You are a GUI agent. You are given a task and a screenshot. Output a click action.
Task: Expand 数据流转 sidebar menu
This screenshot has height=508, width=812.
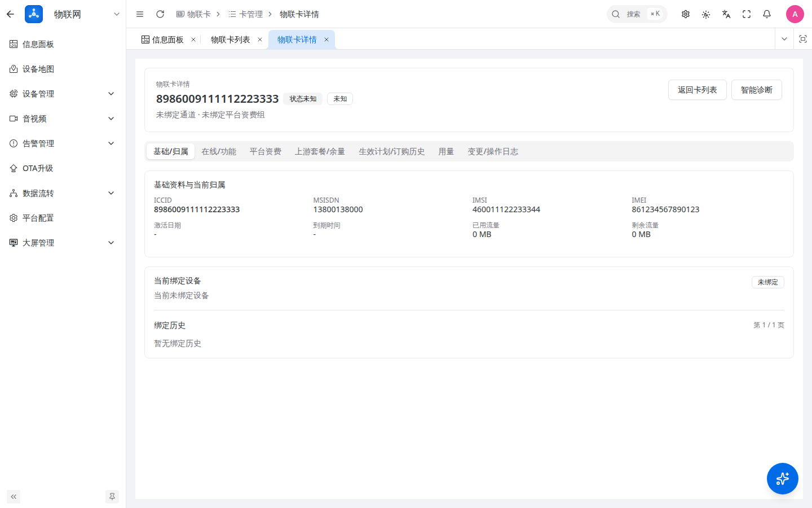coord(63,193)
